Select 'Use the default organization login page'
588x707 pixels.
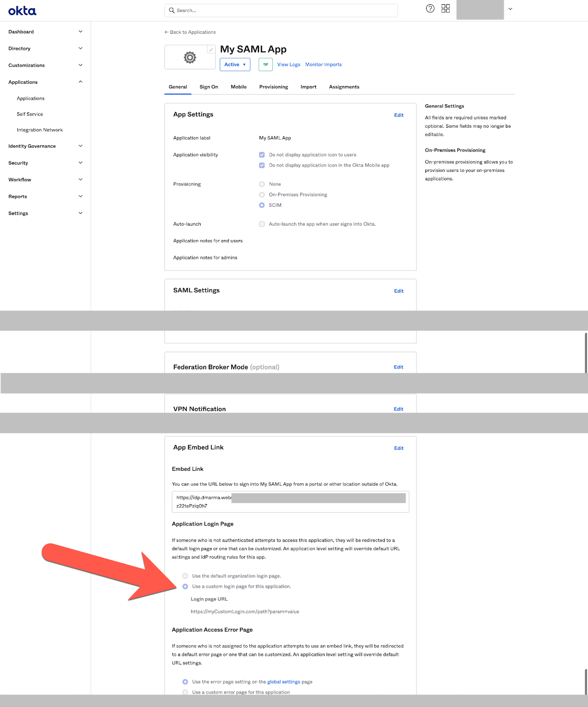point(185,576)
